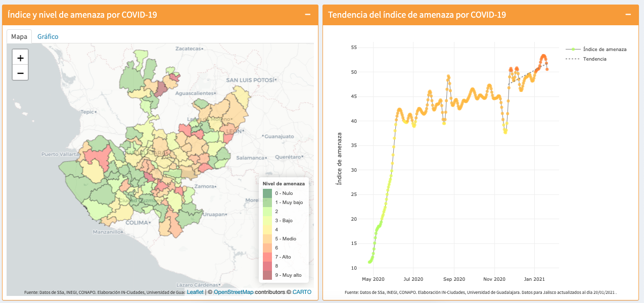Zoom in on the map

20,58
